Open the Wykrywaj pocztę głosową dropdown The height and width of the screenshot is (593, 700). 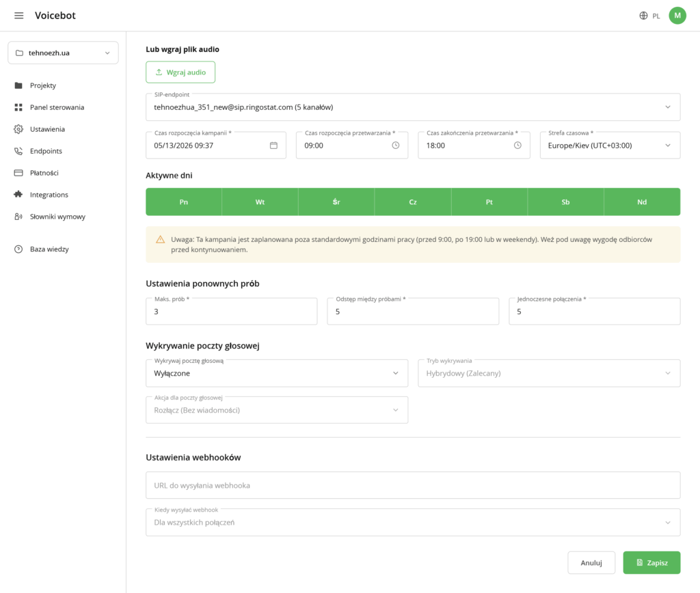point(277,373)
